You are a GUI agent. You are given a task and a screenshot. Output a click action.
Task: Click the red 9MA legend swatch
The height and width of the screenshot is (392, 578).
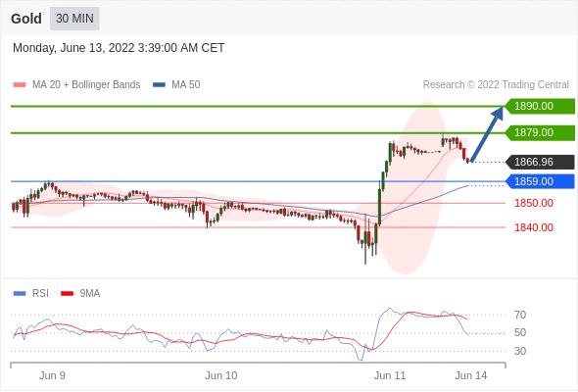(67, 294)
